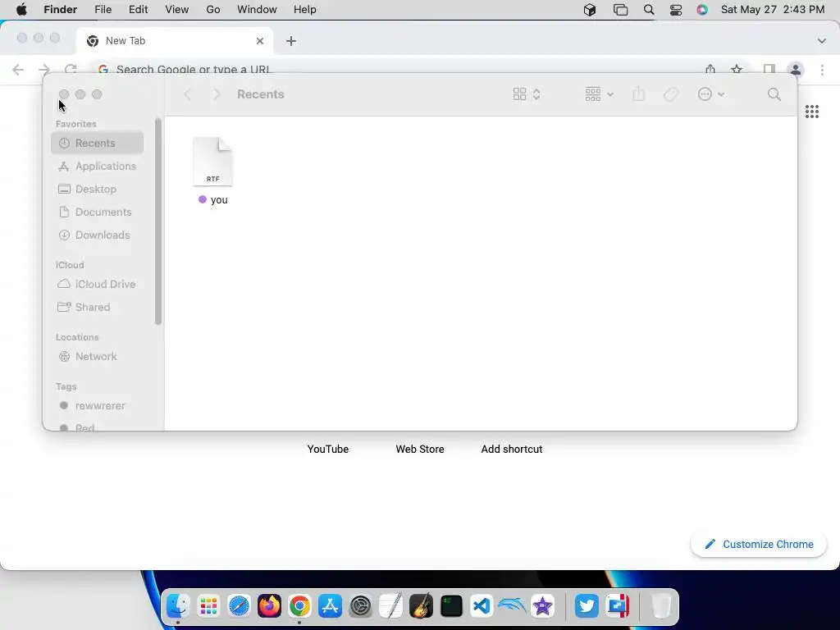Open Control Center in the menu bar
The width and height of the screenshot is (840, 630).
(x=676, y=10)
